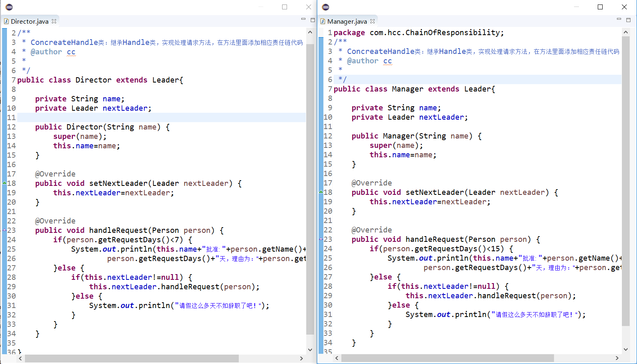The height and width of the screenshot is (364, 637).
Task: Click scroll-down arrow in Manager.java editor
Action: [626, 349]
